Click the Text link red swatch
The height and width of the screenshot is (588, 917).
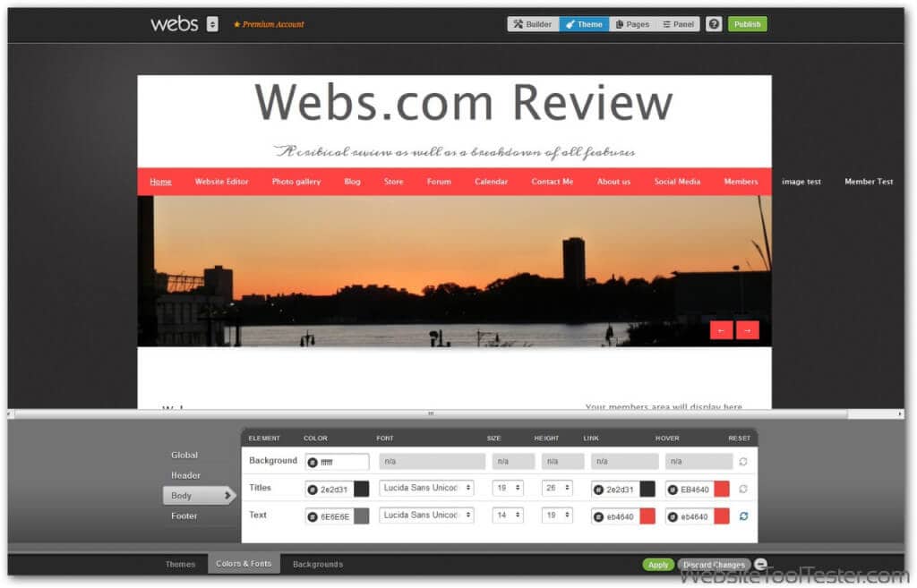point(647,516)
